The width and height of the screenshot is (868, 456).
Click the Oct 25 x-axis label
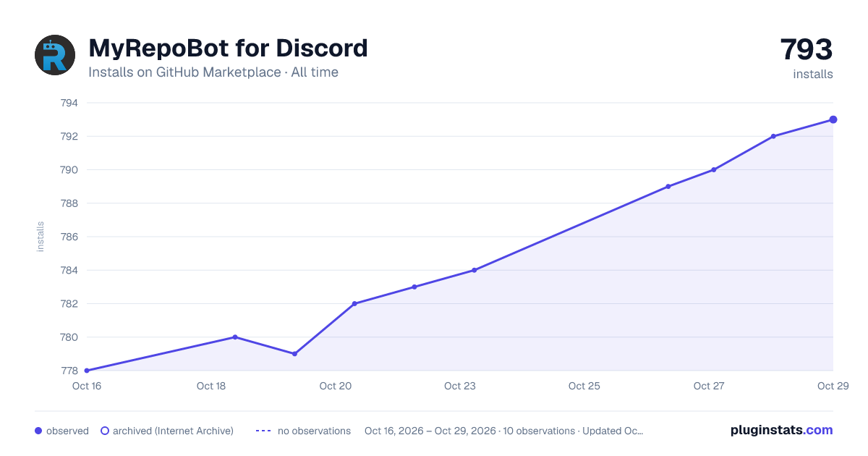pos(584,386)
